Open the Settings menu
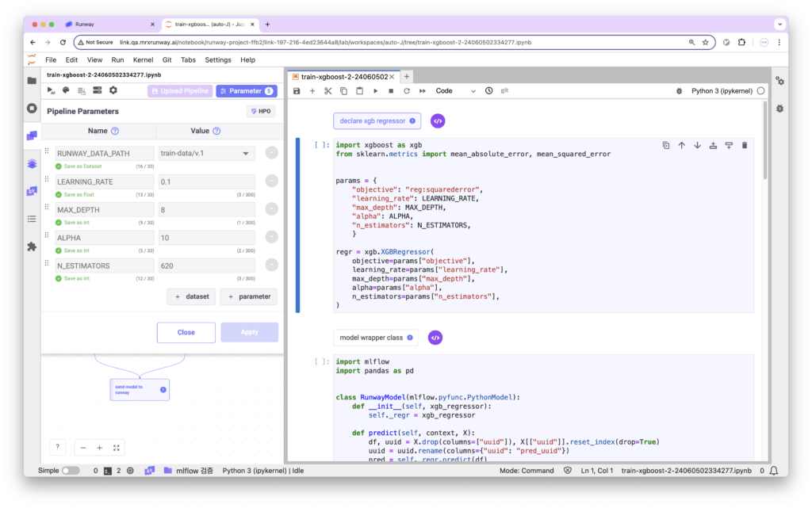 point(218,60)
